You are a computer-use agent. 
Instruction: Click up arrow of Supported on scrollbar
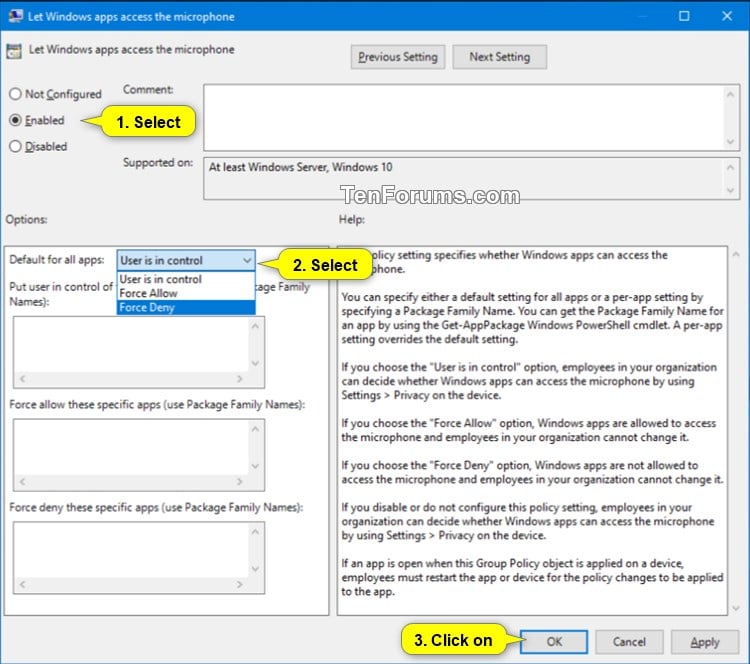pos(730,167)
